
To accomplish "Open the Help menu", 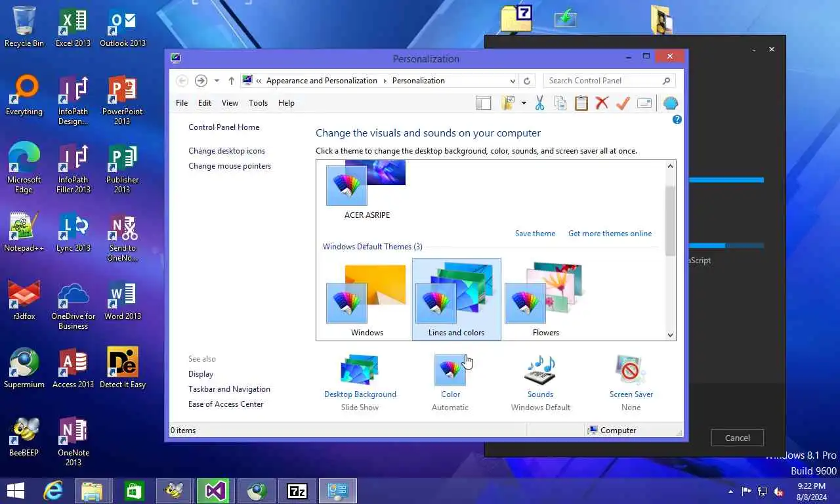I will point(286,103).
